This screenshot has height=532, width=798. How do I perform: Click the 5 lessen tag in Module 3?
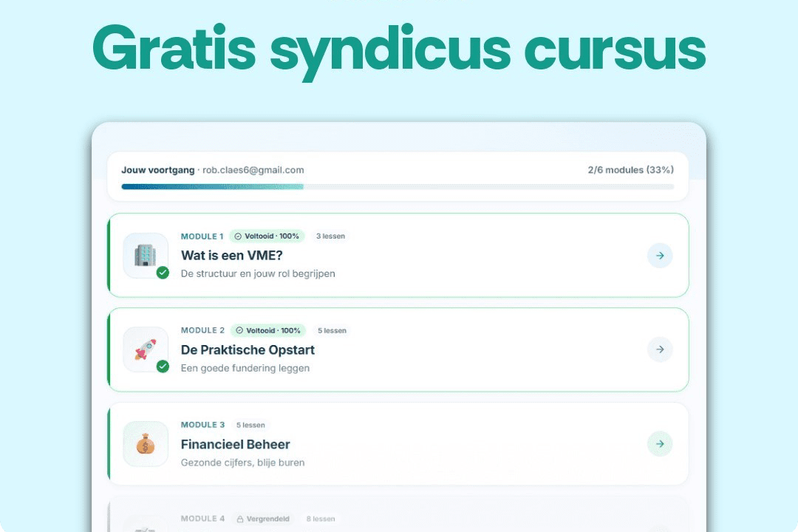coord(250,425)
